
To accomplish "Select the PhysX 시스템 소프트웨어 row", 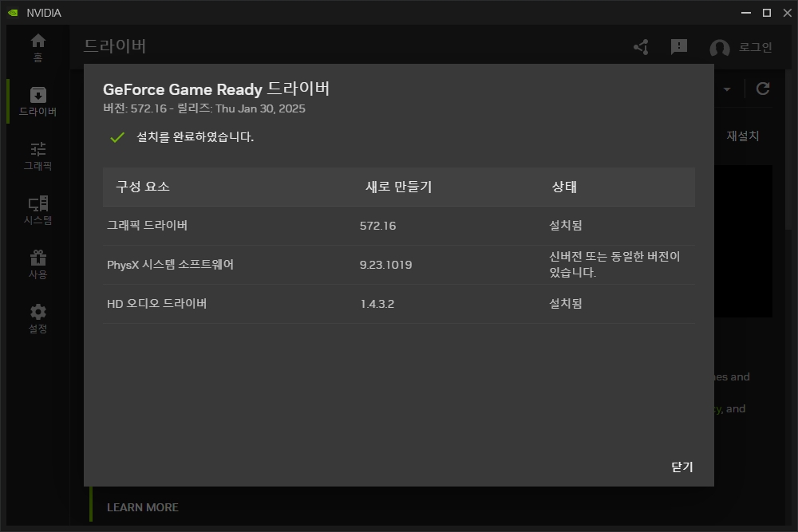I will [399, 265].
